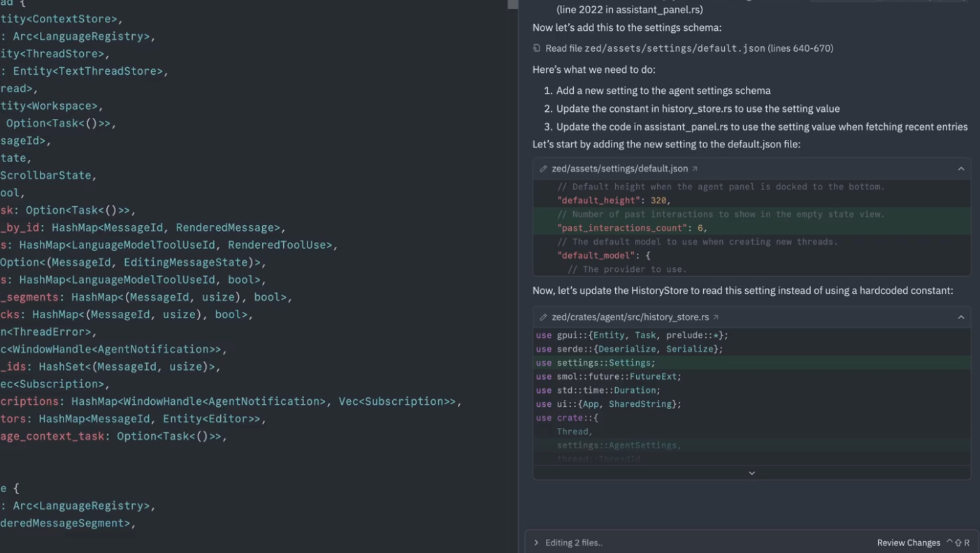Image resolution: width=980 pixels, height=553 pixels.
Task: Open the zed/assets/settings/default.json file path
Action: tap(619, 168)
